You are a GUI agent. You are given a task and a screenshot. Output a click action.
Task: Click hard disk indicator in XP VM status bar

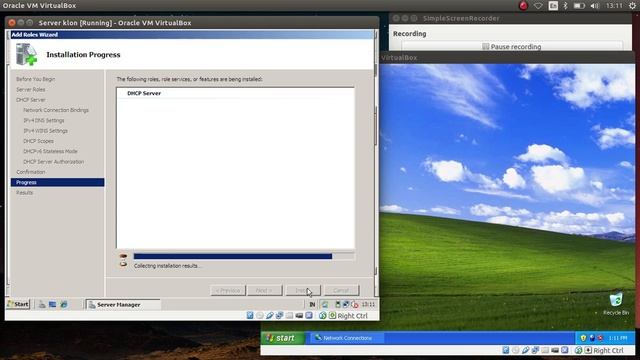click(x=506, y=350)
